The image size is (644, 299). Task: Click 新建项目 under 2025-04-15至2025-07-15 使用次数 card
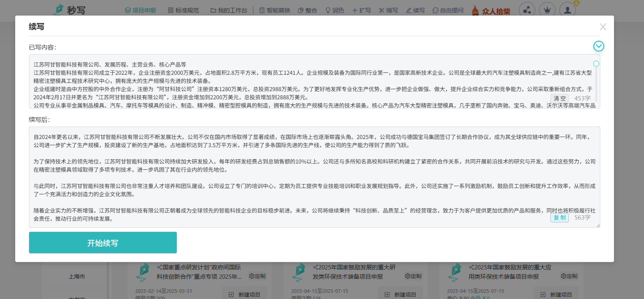(400, 294)
